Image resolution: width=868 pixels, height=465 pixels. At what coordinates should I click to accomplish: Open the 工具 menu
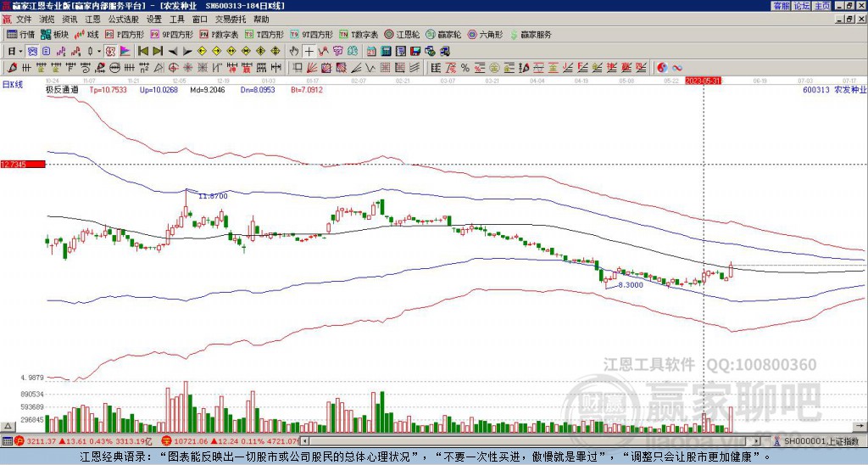click(176, 20)
